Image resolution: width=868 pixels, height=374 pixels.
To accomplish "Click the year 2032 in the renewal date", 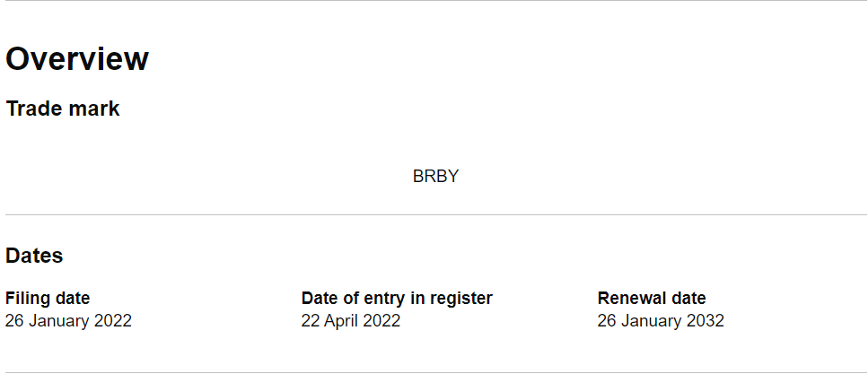I will coord(706,321).
